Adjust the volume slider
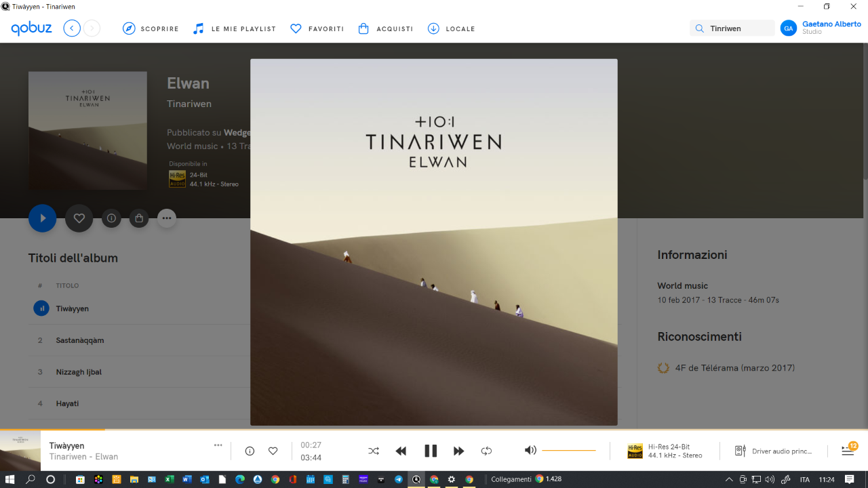Viewport: 868px width, 488px height. (x=569, y=450)
